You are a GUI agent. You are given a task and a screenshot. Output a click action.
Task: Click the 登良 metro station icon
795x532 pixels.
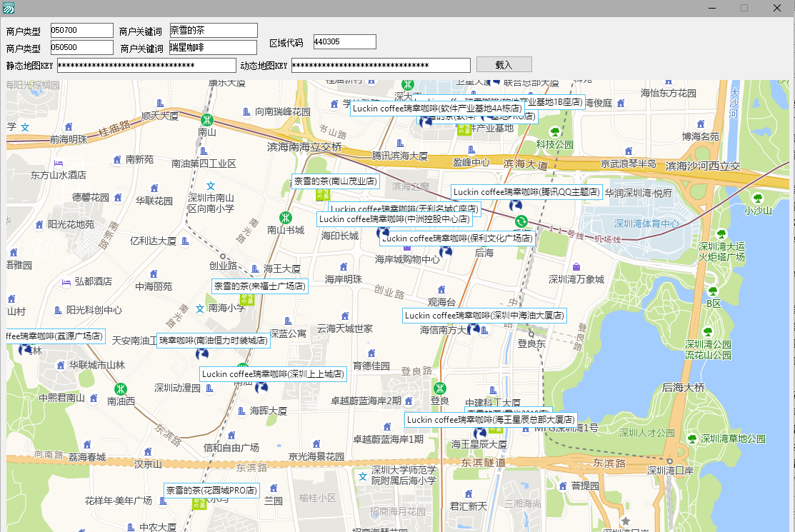point(440,388)
